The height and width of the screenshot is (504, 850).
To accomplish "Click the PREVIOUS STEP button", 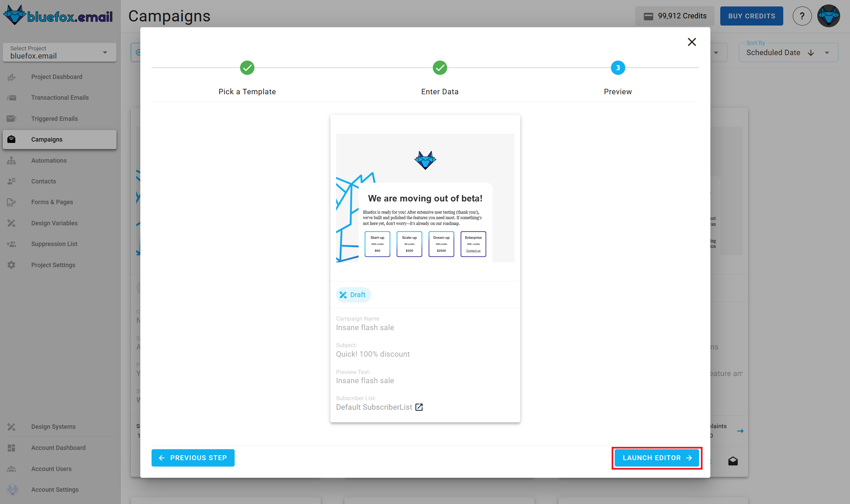I will pos(193,458).
